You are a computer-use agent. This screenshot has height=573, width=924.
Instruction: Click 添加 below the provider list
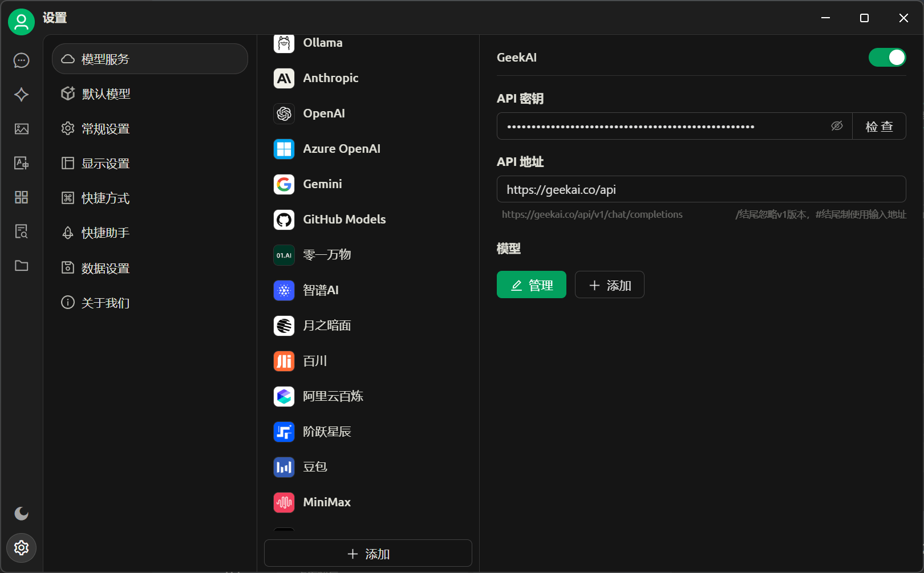click(368, 553)
